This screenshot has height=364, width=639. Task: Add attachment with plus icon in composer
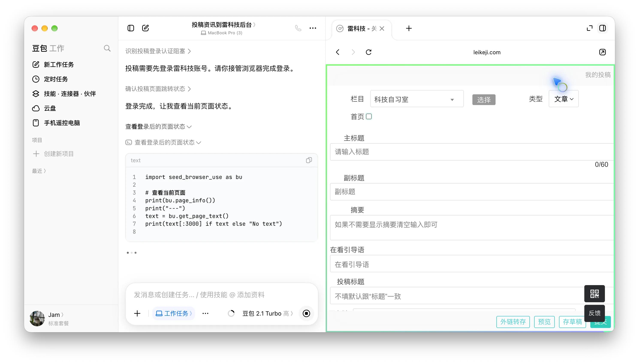point(137,313)
